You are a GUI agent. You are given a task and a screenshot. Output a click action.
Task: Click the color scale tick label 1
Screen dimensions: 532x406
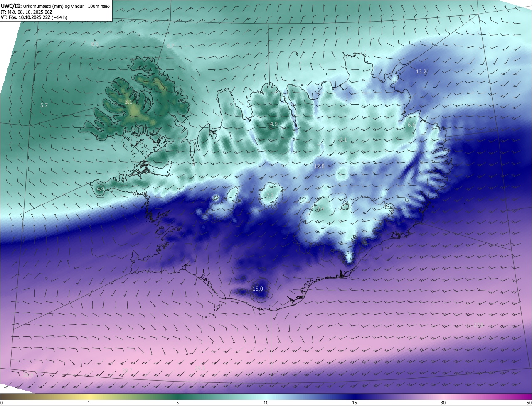(89, 403)
